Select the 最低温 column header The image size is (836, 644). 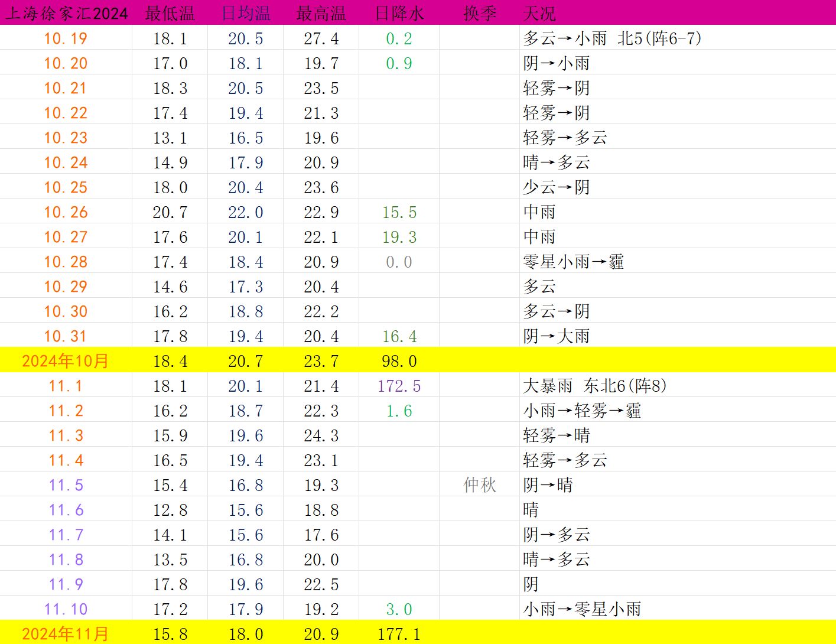point(170,13)
